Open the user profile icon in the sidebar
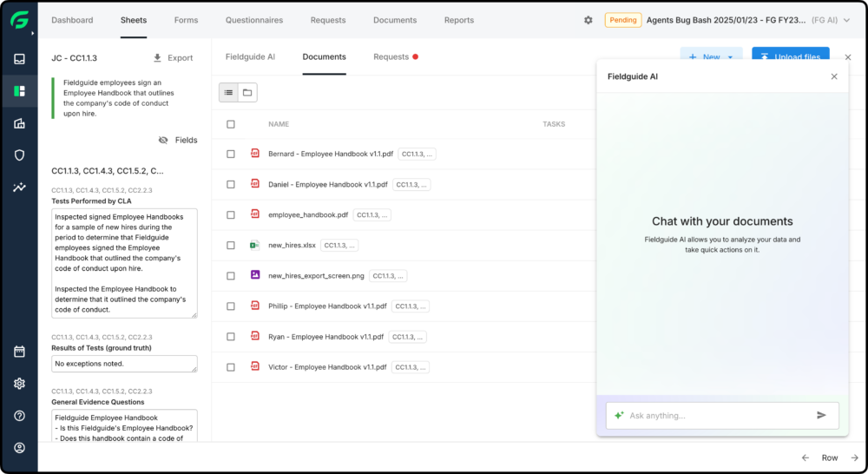The width and height of the screenshot is (868, 474). coord(19,448)
